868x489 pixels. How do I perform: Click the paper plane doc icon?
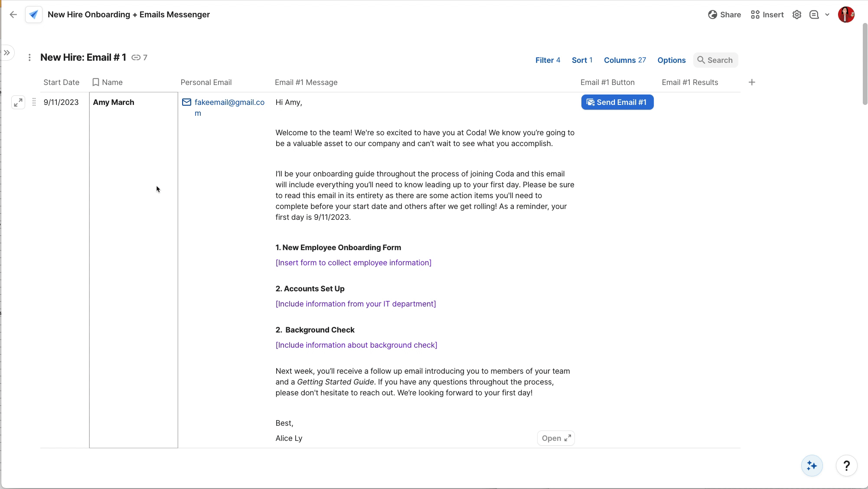[34, 15]
